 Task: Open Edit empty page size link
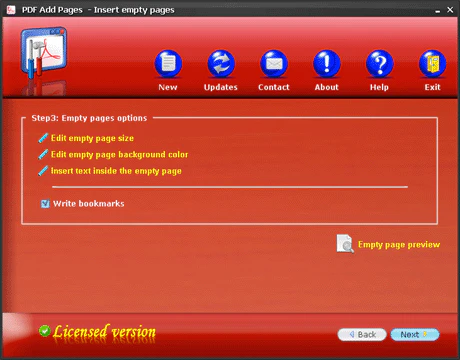(x=92, y=138)
